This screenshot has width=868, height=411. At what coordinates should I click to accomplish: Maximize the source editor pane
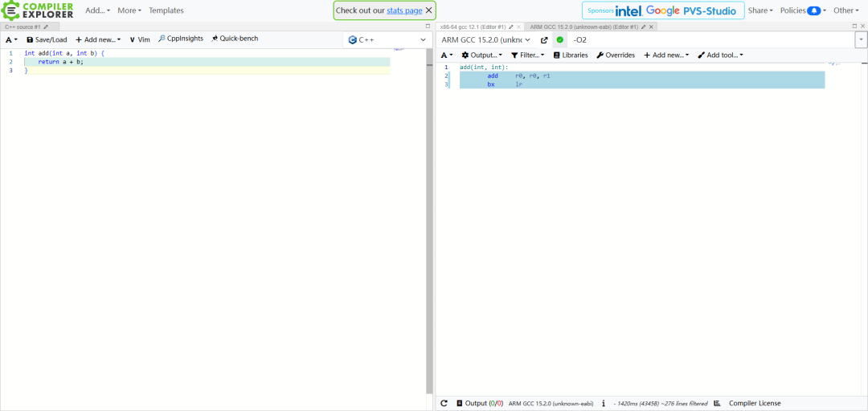428,26
